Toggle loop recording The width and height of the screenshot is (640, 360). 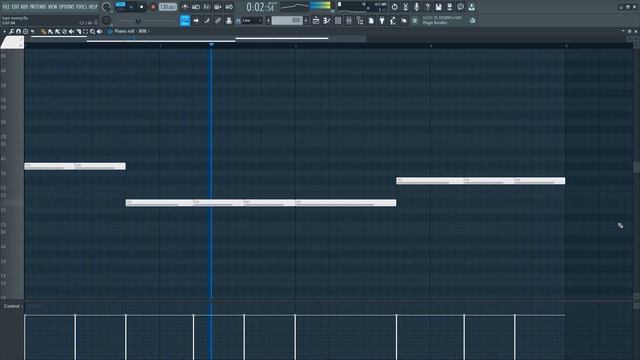pyautogui.click(x=229, y=7)
